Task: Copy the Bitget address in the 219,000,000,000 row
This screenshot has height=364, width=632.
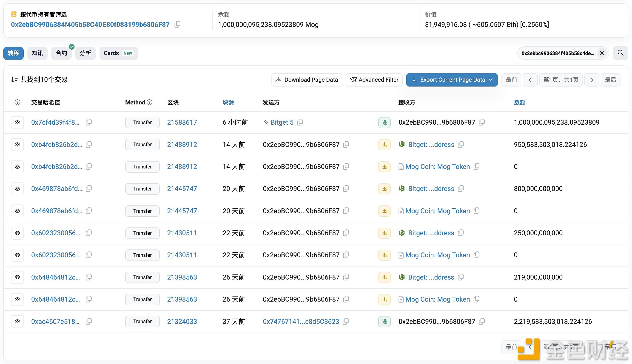Action: 461,277
